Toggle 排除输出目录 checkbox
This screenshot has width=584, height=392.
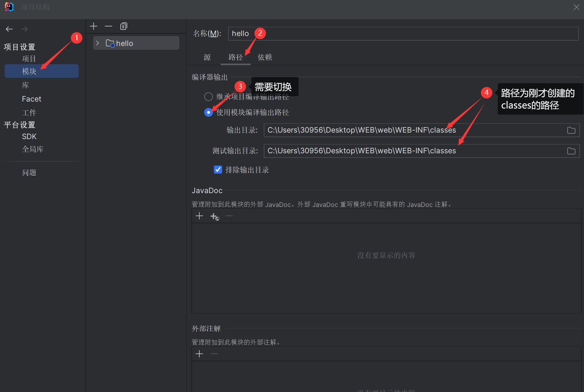point(218,169)
